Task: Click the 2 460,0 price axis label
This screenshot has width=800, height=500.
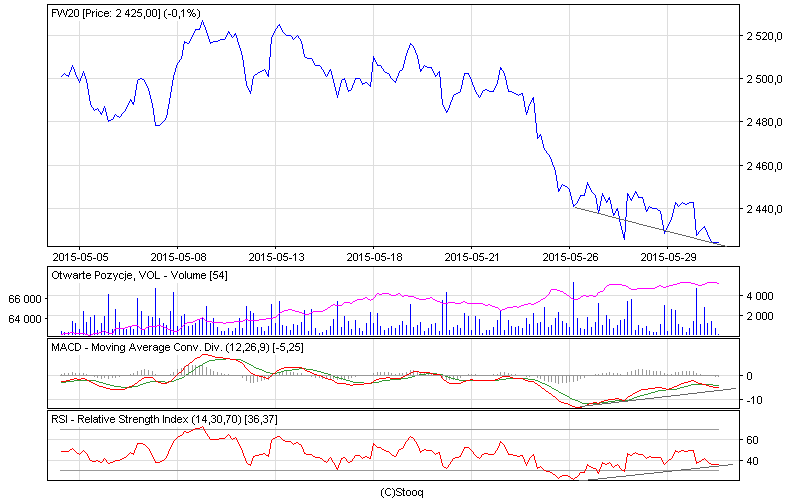Action: (x=764, y=166)
